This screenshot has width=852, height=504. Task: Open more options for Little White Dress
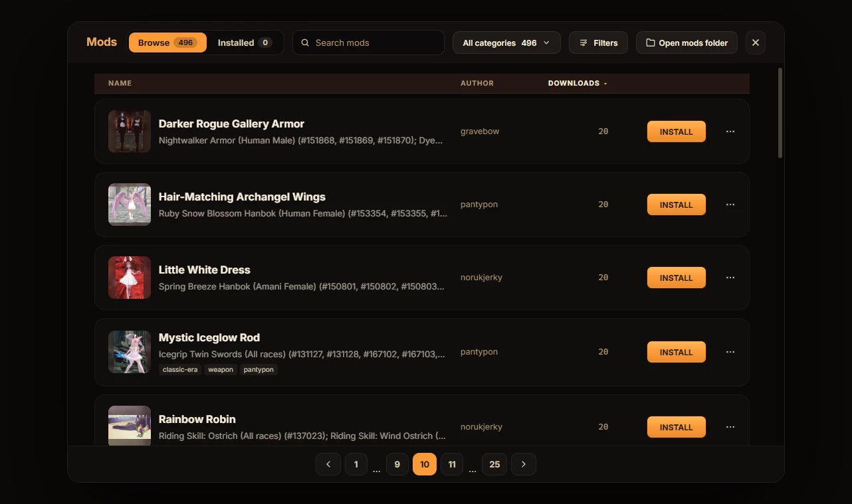[730, 278]
